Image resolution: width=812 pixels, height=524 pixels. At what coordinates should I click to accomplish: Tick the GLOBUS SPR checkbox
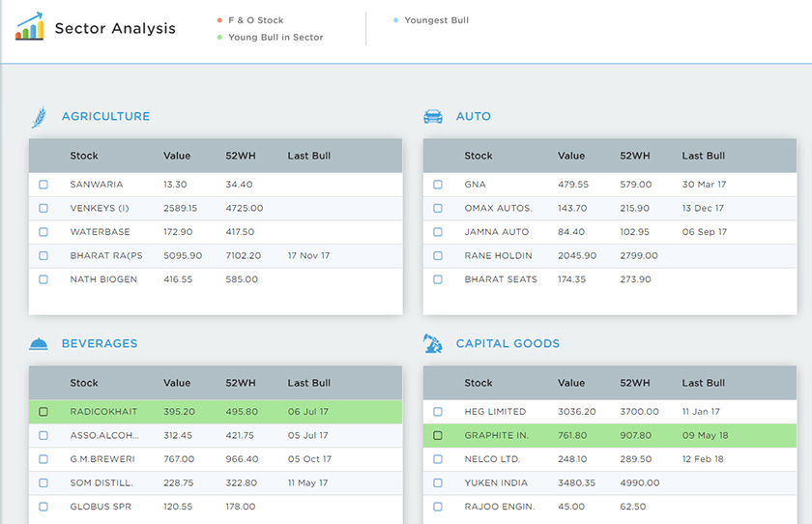tap(43, 507)
